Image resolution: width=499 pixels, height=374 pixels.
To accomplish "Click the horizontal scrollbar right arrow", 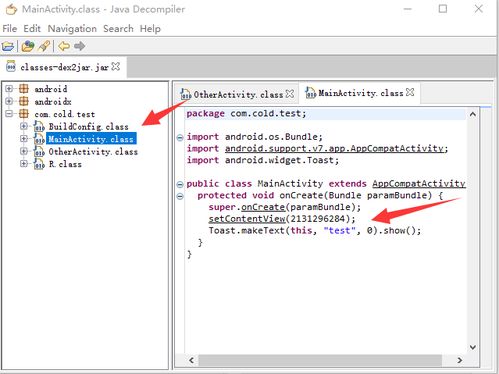I will pyautogui.click(x=460, y=360).
